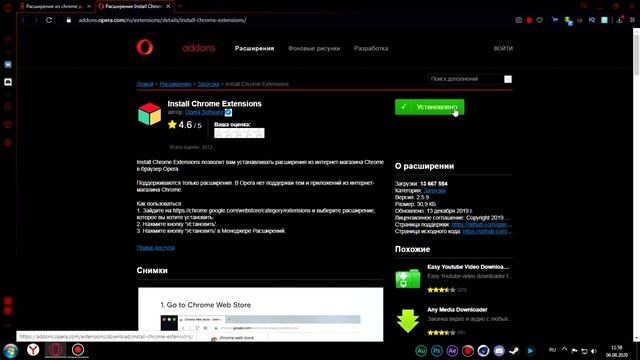Click the Opera logo on addons page
Screen dimensions: 640x360
[145, 48]
